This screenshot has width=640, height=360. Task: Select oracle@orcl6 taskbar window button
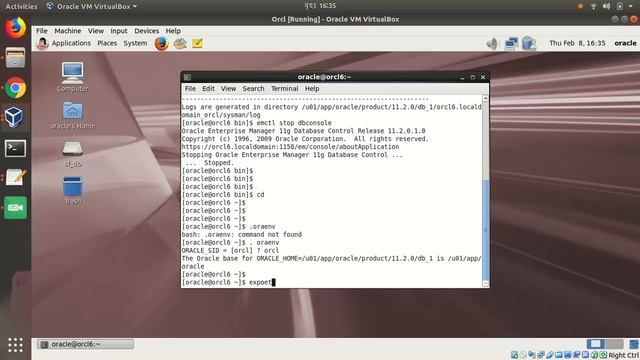point(85,344)
